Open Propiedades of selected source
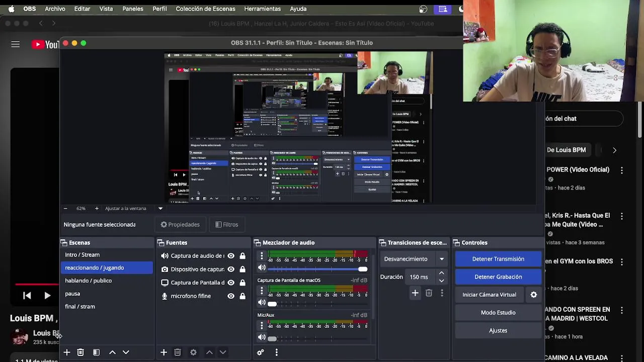This screenshot has height=362, width=644. click(180, 225)
